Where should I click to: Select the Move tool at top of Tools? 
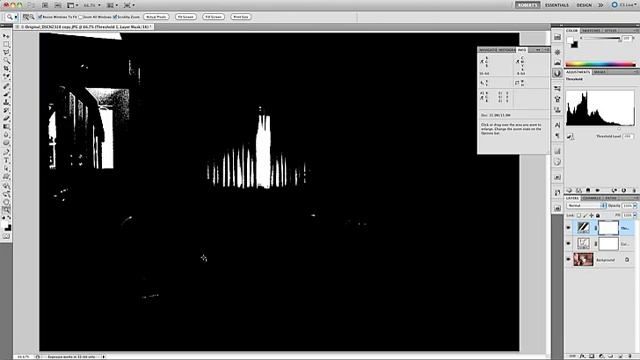(x=7, y=36)
